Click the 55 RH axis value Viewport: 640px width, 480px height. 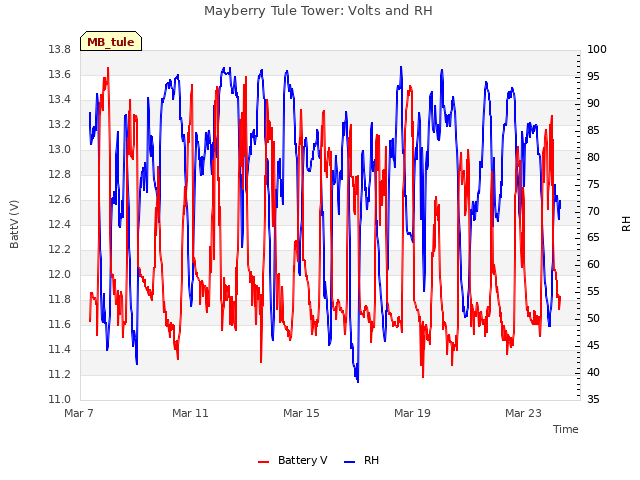(593, 292)
